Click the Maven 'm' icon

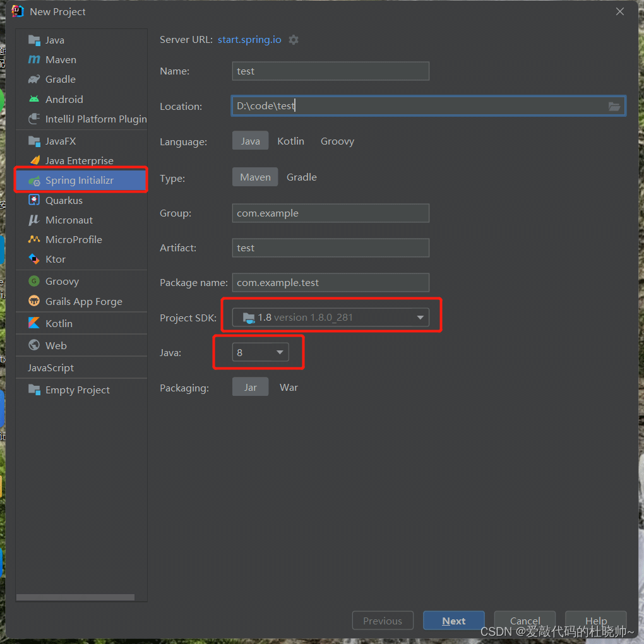(34, 59)
